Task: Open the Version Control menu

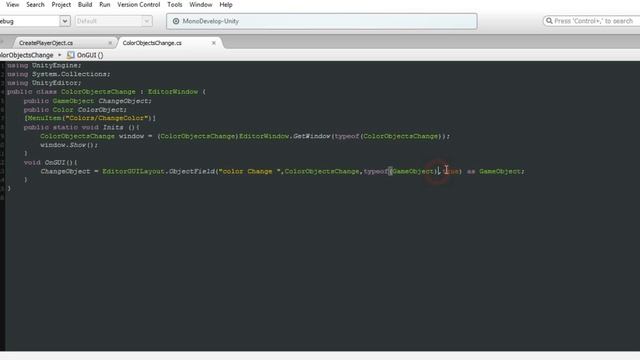Action: click(x=139, y=5)
